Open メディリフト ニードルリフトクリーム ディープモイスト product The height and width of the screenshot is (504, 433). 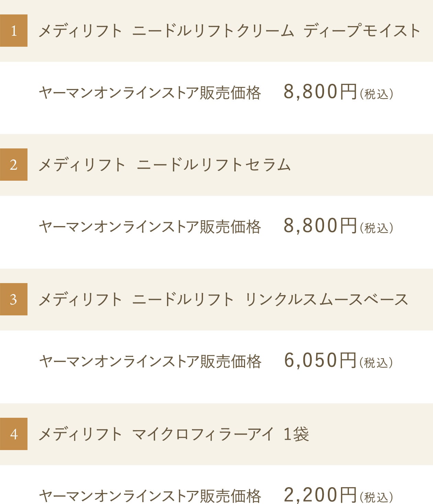(x=229, y=31)
